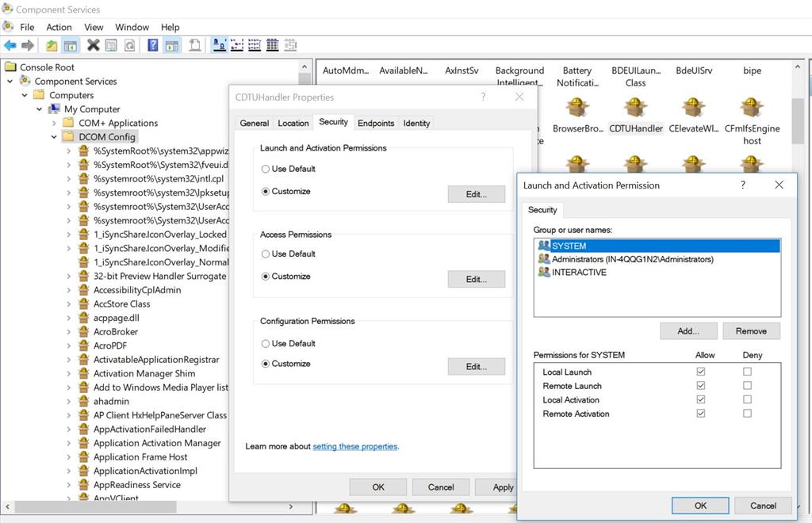Image resolution: width=812 pixels, height=523 pixels.
Task: Switch to Large Icons view in toolbar
Action: [x=220, y=45]
